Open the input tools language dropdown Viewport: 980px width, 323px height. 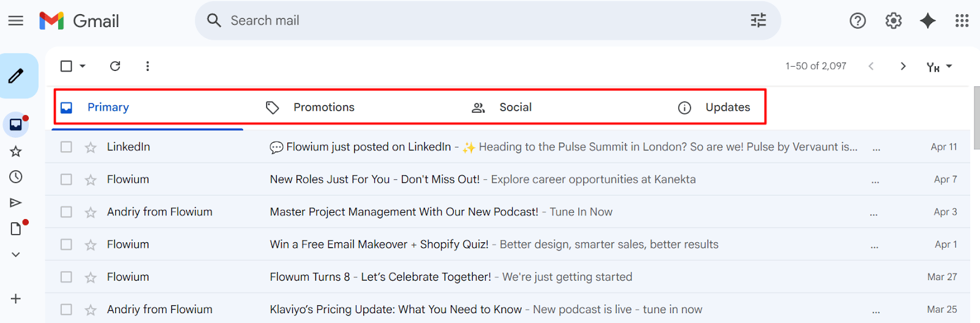(949, 66)
